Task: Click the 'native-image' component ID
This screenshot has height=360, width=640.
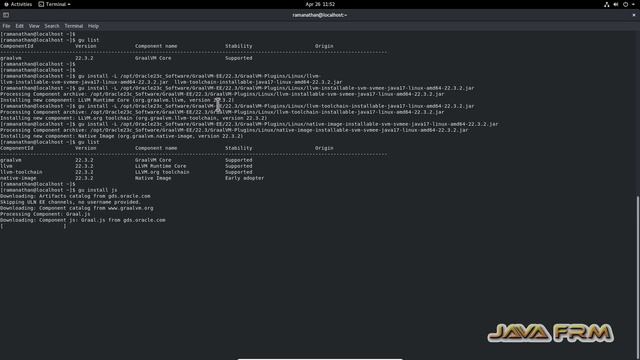Action: coord(18,178)
